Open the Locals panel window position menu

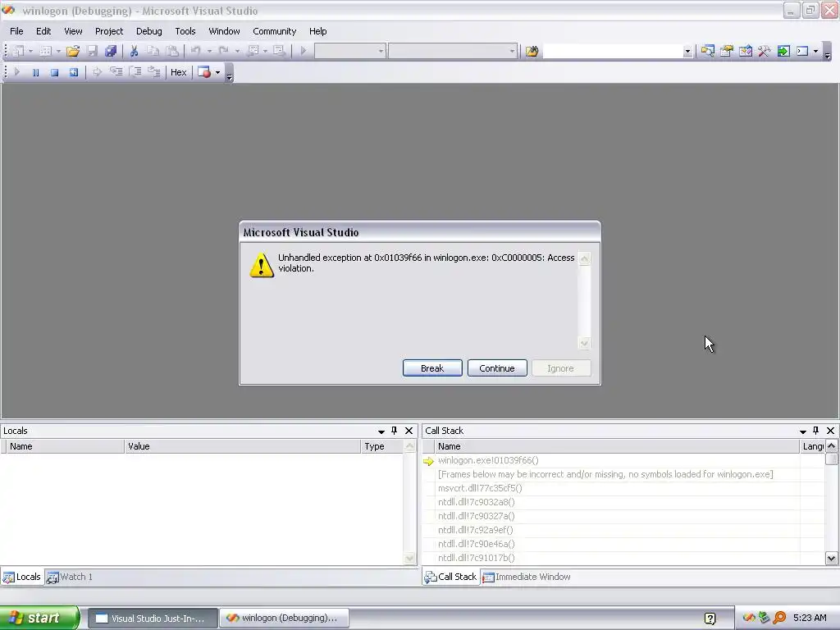(381, 431)
